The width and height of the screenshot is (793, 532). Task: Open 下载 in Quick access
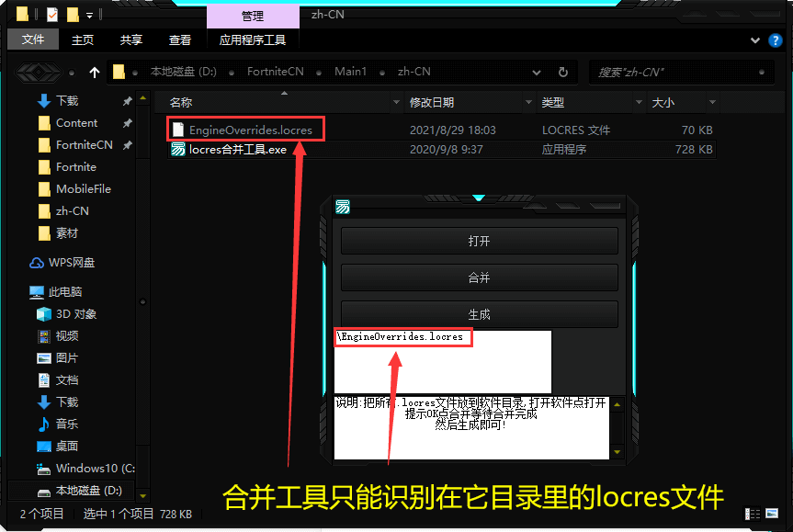tap(67, 101)
